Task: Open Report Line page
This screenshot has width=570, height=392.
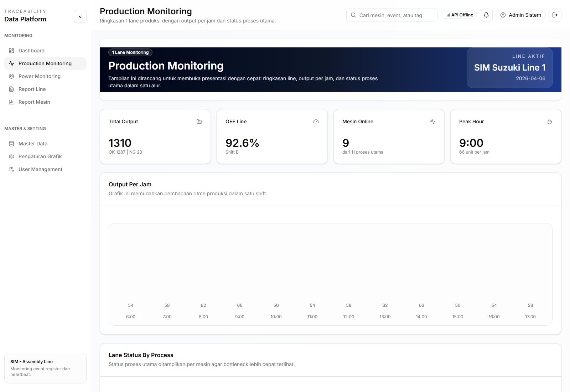Action: pyautogui.click(x=45, y=89)
